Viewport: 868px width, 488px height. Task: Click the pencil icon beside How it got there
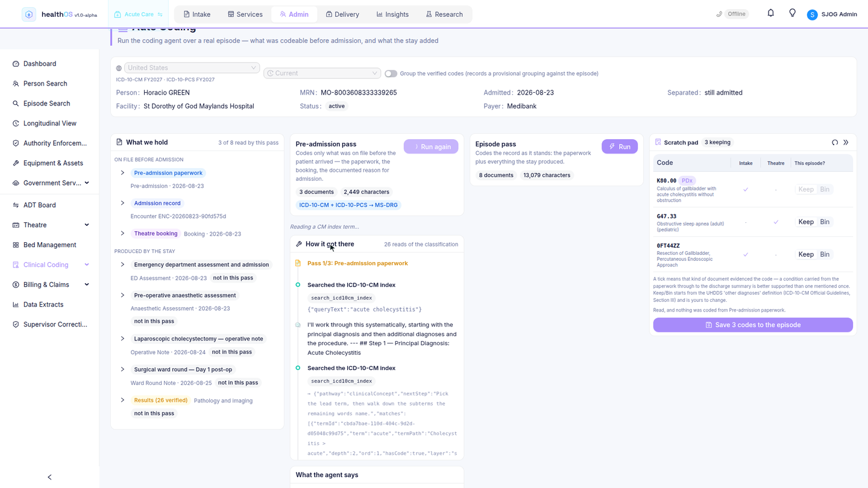[x=299, y=244]
